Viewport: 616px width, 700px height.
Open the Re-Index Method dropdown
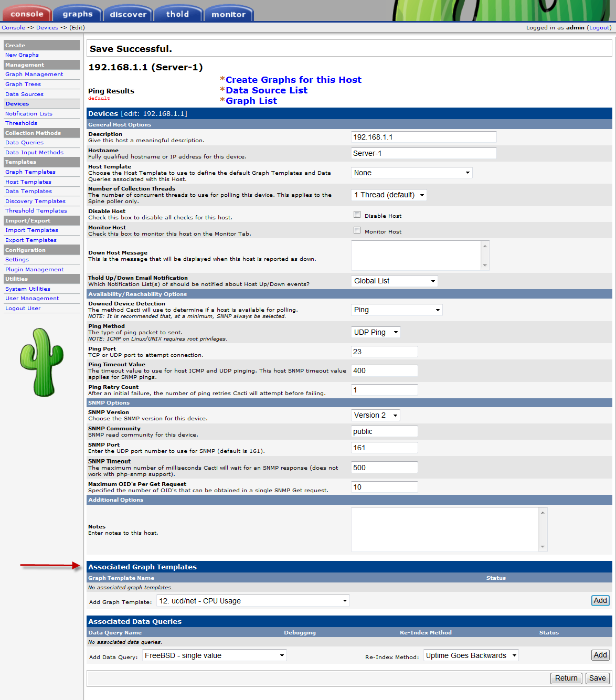tap(471, 655)
